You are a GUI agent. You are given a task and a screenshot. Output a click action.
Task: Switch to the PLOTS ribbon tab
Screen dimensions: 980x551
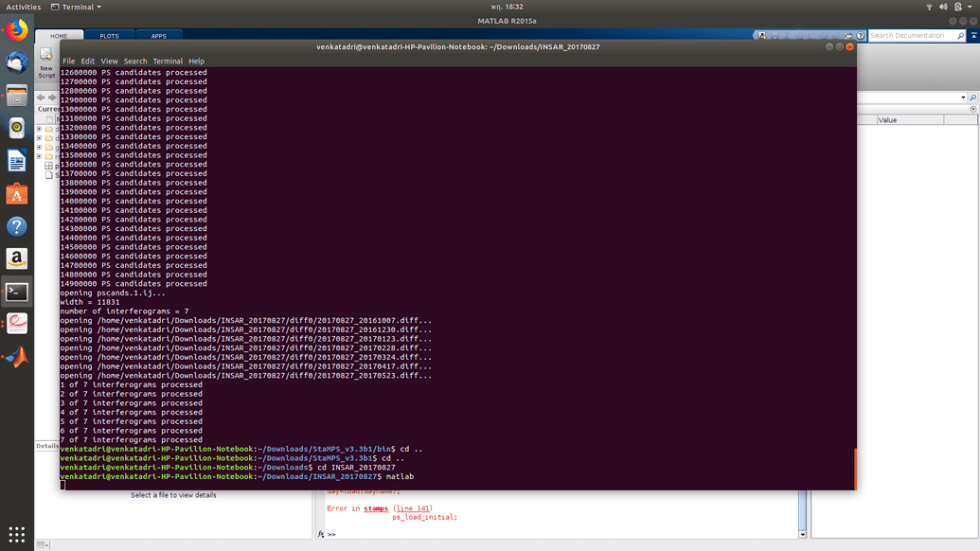click(x=112, y=34)
